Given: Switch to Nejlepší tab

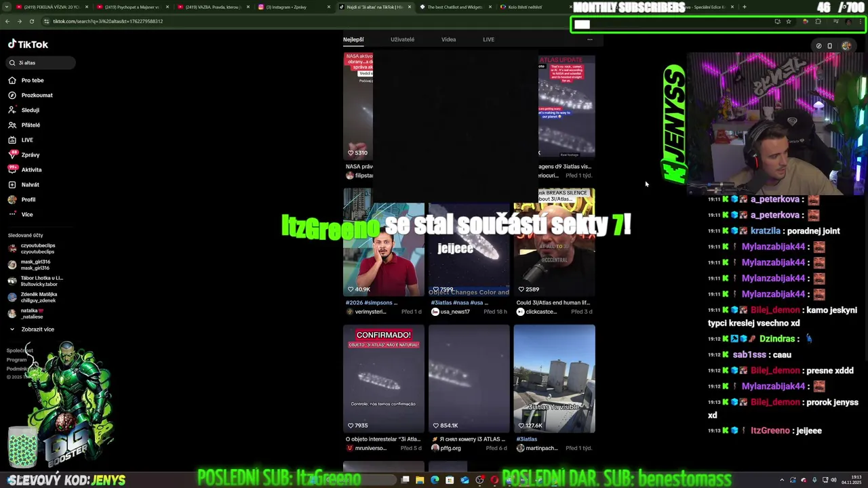Looking at the screenshot, I should pyautogui.click(x=353, y=39).
